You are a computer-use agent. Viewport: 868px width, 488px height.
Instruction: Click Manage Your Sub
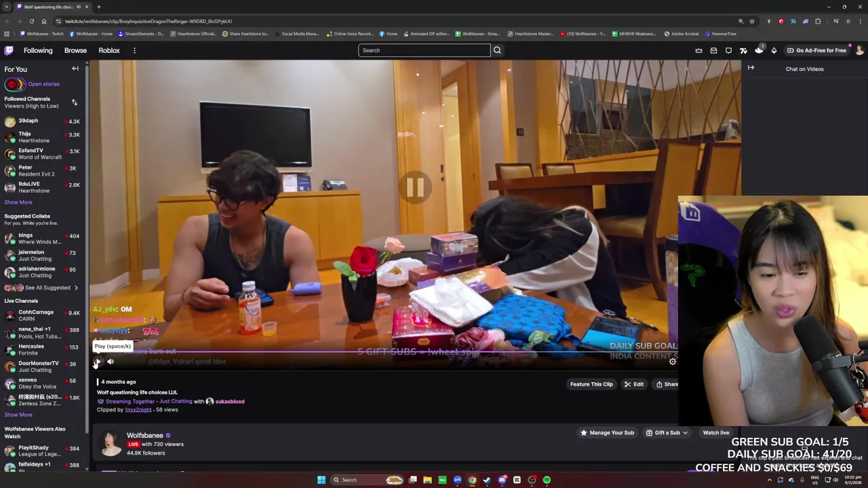(x=608, y=432)
